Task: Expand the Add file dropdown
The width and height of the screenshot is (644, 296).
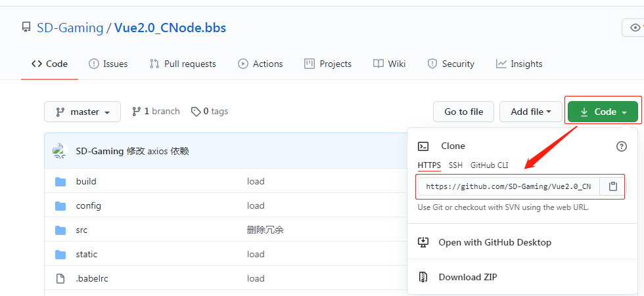Action: click(531, 112)
